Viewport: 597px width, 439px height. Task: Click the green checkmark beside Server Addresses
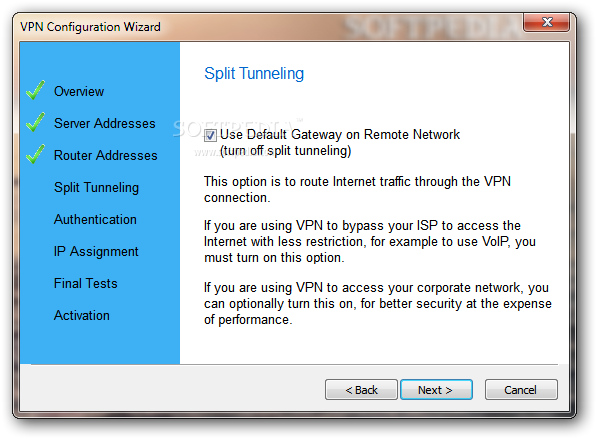pyautogui.click(x=35, y=122)
